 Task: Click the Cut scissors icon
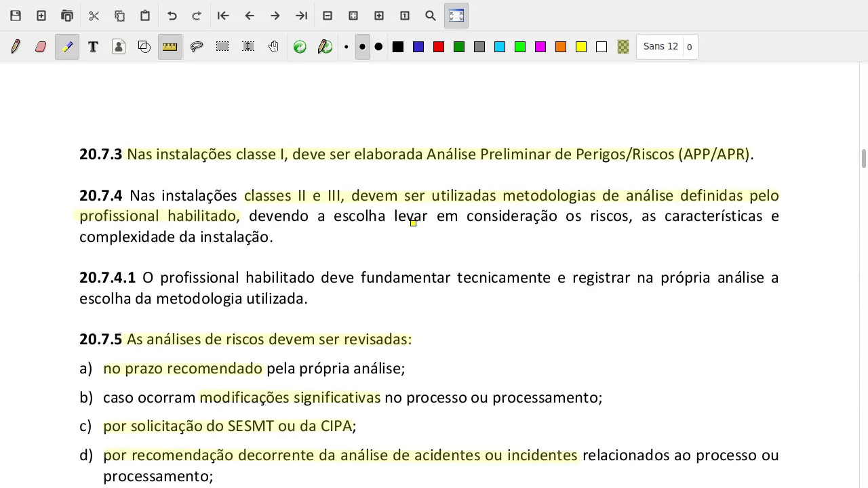(x=94, y=16)
